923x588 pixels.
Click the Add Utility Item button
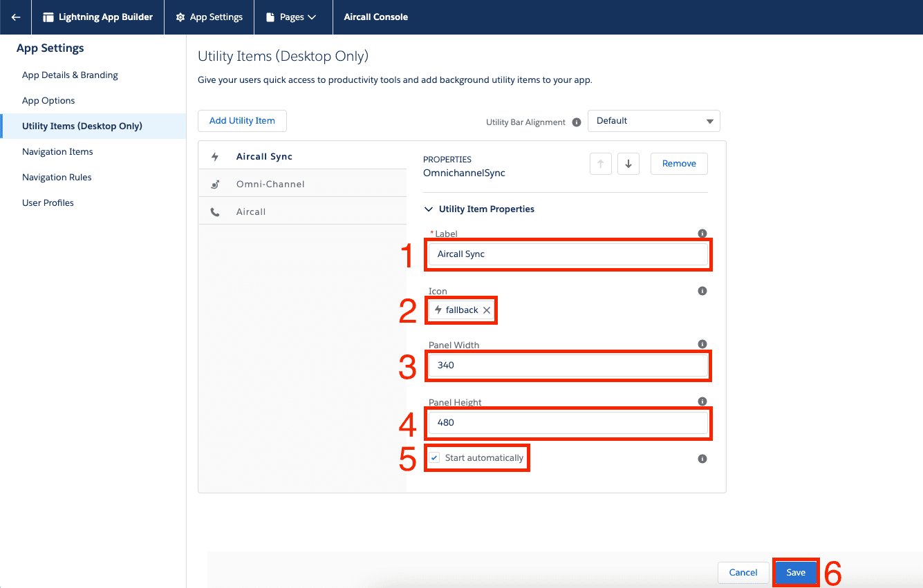tap(242, 121)
